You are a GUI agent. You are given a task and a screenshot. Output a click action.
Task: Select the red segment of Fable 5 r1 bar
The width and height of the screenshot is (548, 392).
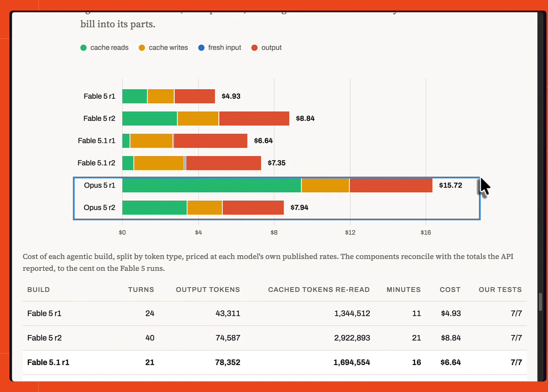pyautogui.click(x=195, y=96)
